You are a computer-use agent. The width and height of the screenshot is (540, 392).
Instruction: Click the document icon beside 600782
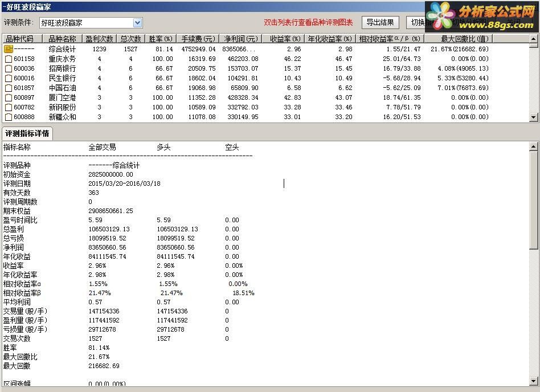point(9,107)
